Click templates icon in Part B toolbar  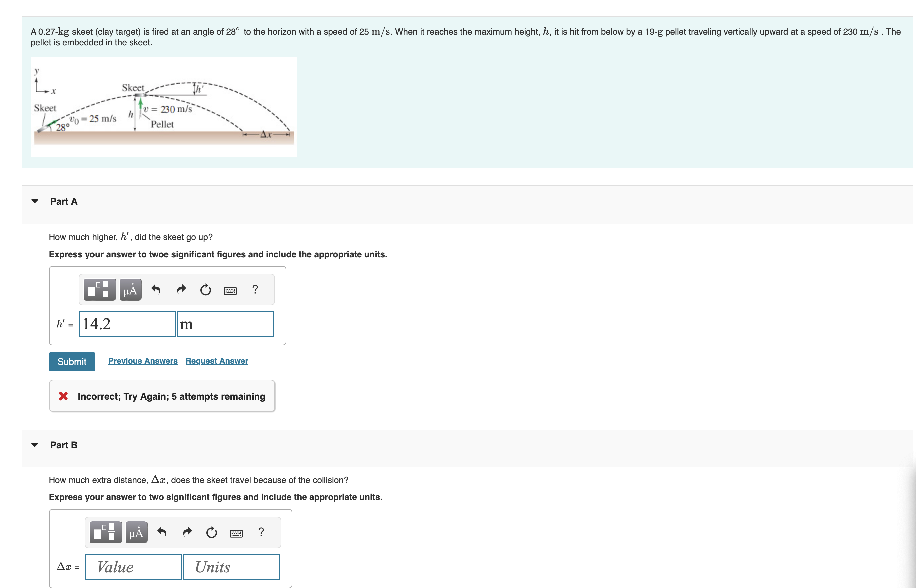click(x=106, y=532)
